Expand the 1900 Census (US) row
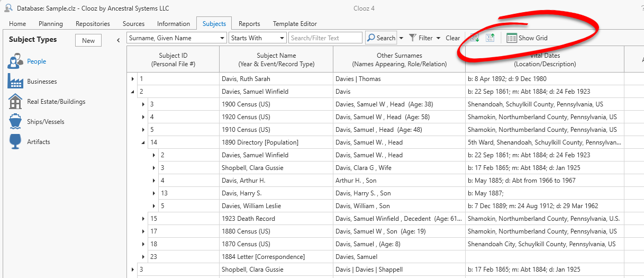 (x=143, y=104)
